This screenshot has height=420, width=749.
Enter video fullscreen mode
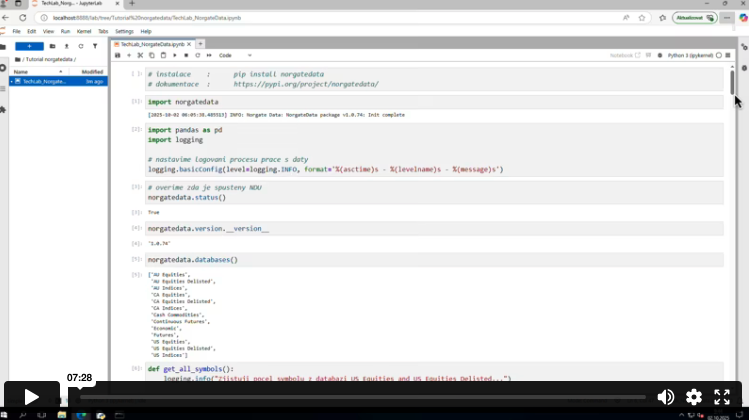pyautogui.click(x=722, y=397)
